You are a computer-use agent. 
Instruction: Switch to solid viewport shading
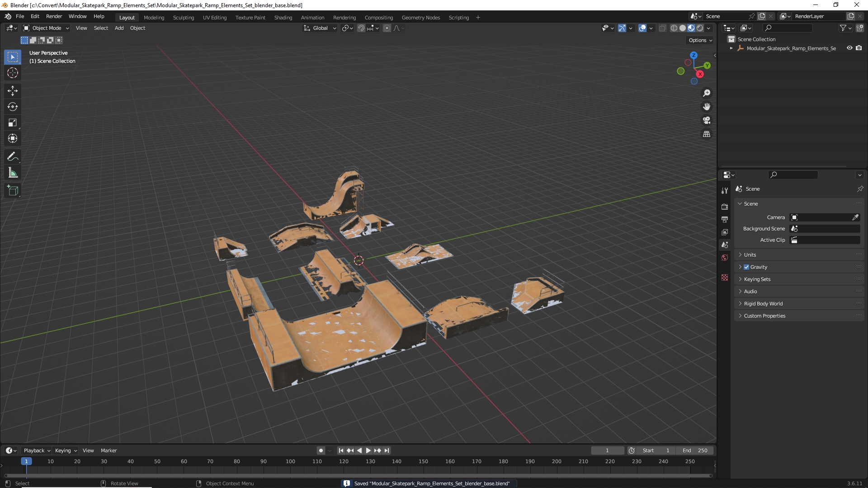tap(683, 28)
